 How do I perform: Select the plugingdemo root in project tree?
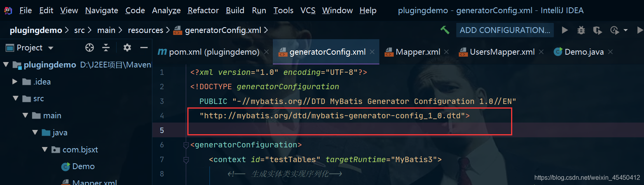(50, 65)
